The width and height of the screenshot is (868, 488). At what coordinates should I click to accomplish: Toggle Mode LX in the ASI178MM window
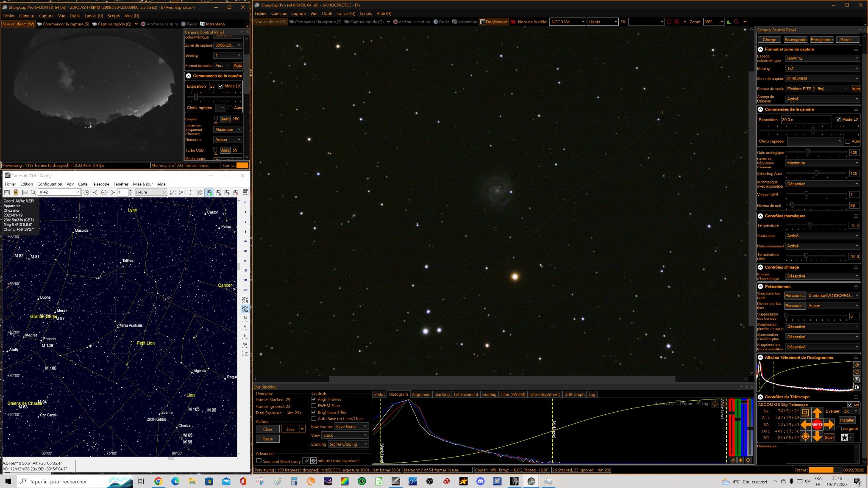220,86
